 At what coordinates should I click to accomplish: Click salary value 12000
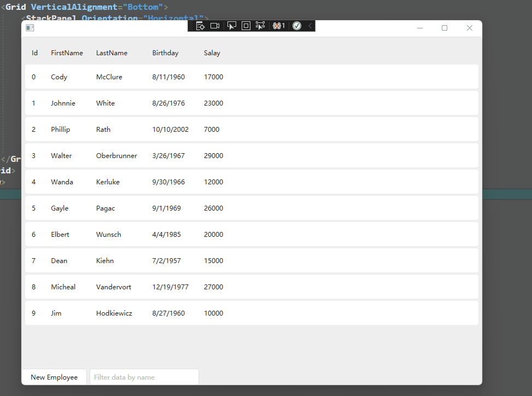tap(214, 182)
